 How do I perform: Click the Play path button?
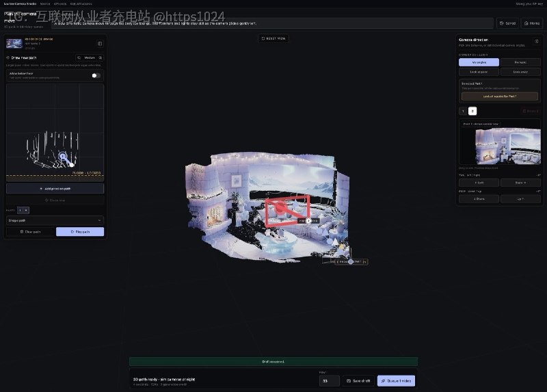(x=80, y=232)
